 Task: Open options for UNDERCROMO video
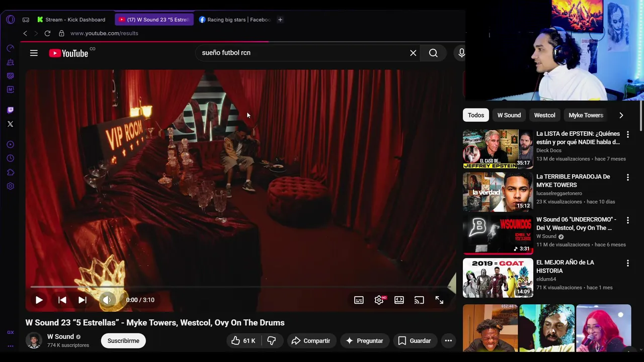[x=627, y=220]
